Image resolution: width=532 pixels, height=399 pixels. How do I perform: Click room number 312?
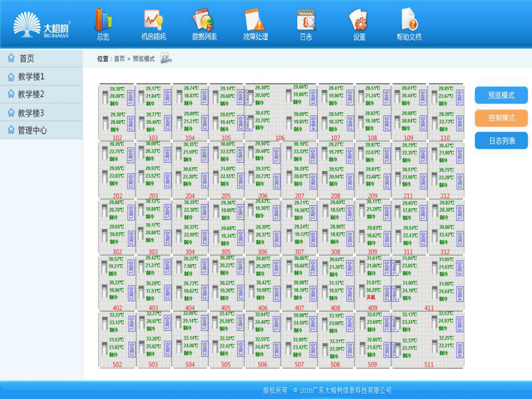pos(445,252)
